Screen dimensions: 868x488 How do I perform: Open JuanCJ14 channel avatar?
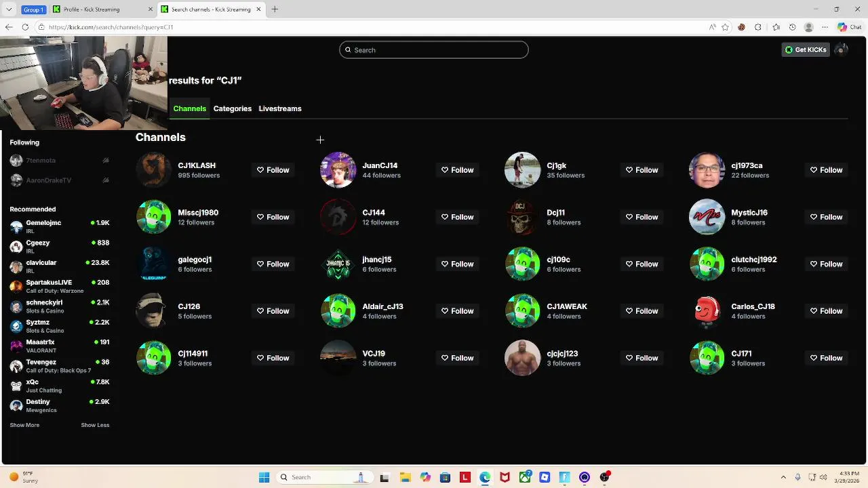click(338, 170)
